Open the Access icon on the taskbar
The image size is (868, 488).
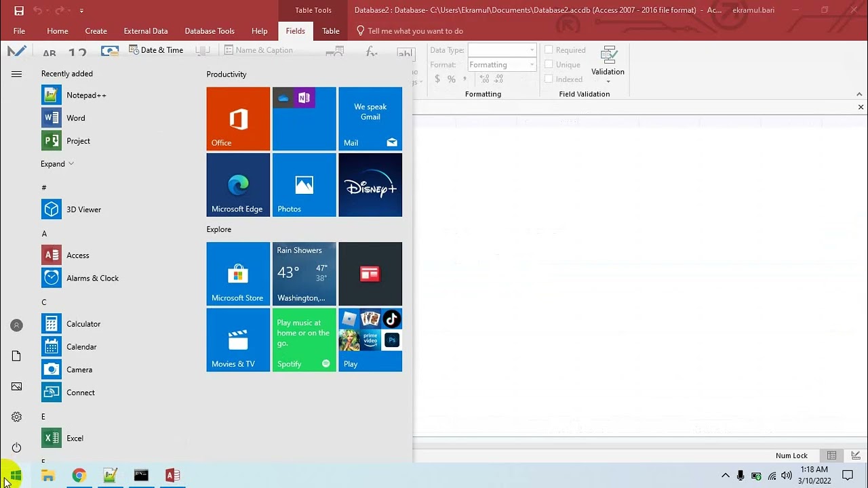point(172,476)
